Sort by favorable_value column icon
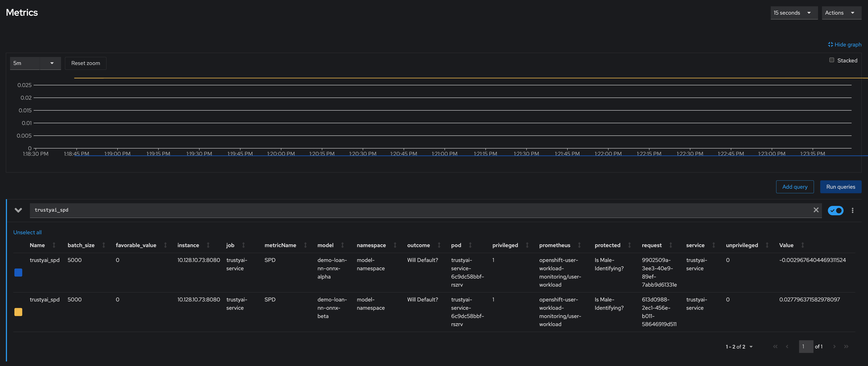The height and width of the screenshot is (366, 868). [166, 245]
